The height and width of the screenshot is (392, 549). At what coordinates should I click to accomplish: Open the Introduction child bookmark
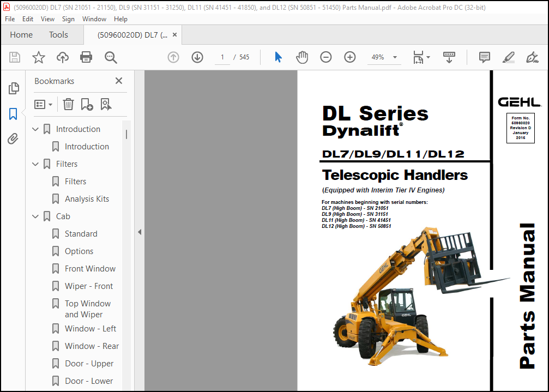coord(87,146)
